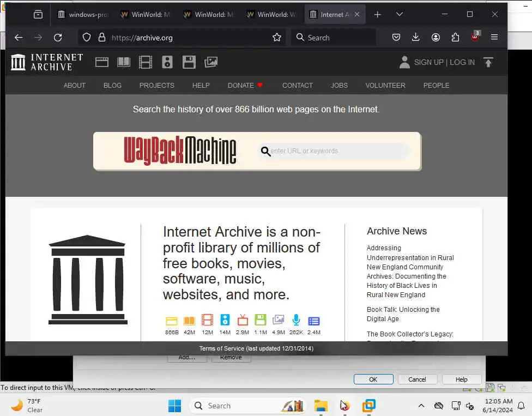Open the Texts book icon in Archive header
This screenshot has height=416, width=532.
[124, 63]
